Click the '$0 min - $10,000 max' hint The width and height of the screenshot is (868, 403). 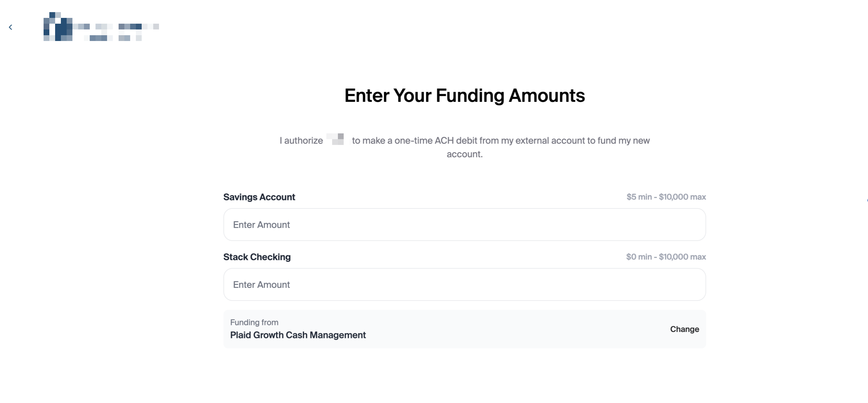666,257
